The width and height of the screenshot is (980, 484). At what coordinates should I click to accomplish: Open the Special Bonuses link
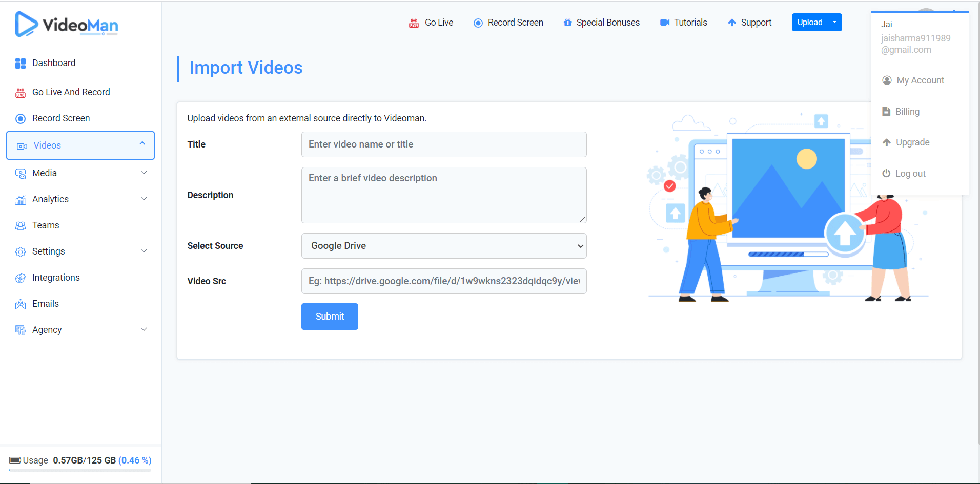[x=601, y=23]
